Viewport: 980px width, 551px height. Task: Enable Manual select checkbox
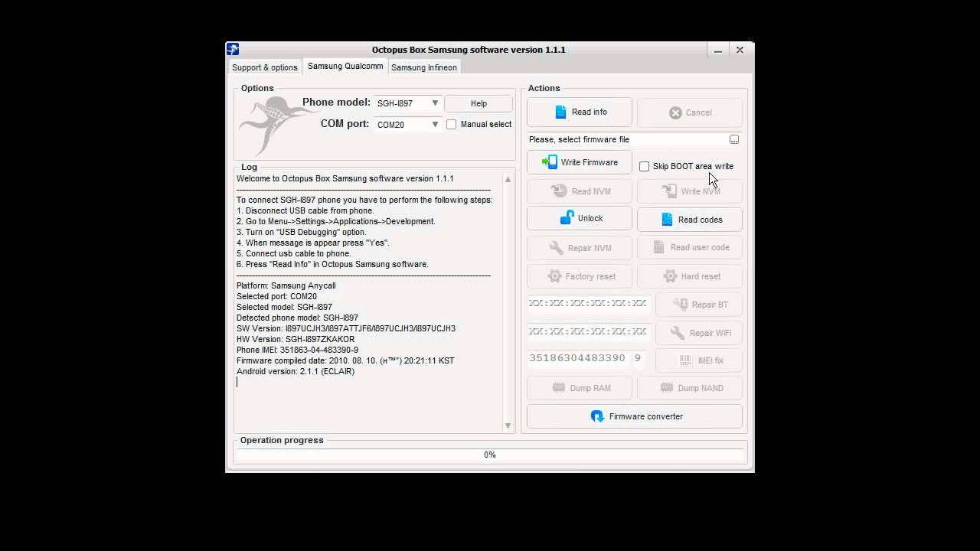point(452,124)
